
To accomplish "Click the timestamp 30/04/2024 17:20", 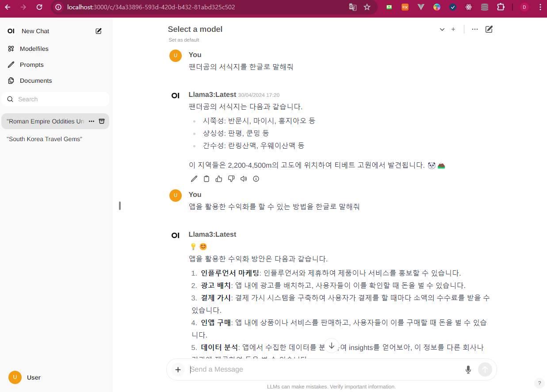I will pyautogui.click(x=259, y=95).
